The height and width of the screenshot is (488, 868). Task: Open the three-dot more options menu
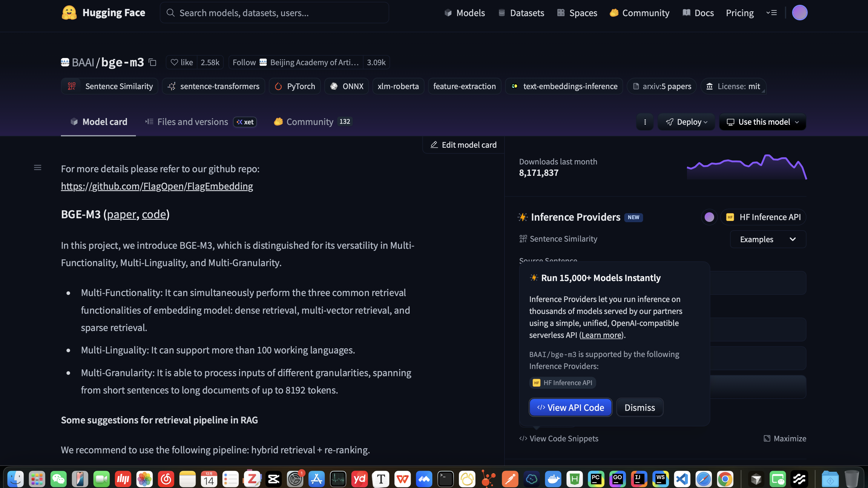[x=645, y=122]
